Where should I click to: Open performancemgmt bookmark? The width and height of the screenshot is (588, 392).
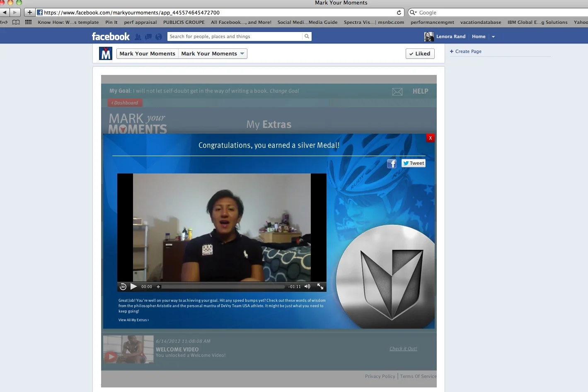[432, 22]
